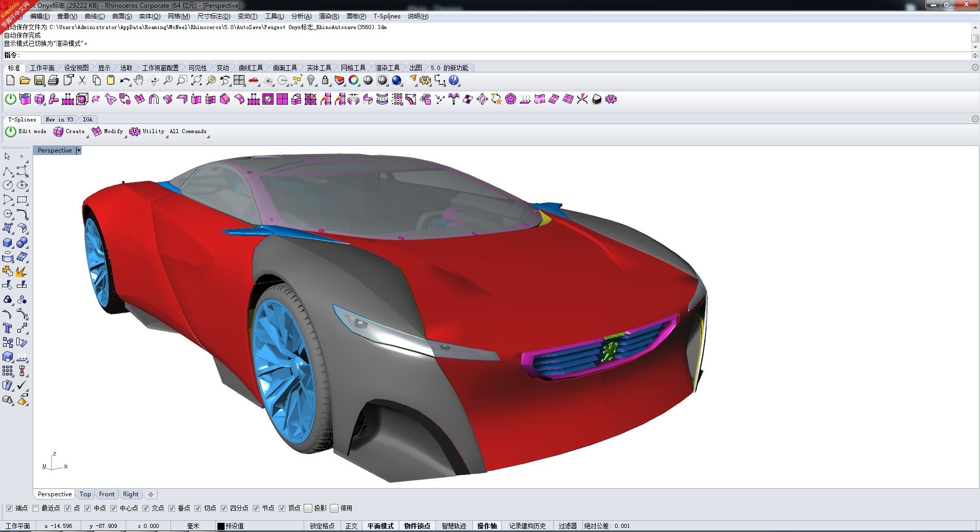
Task: Toggle 智慧轨迹 SmartTrack in status bar
Action: pos(454,526)
